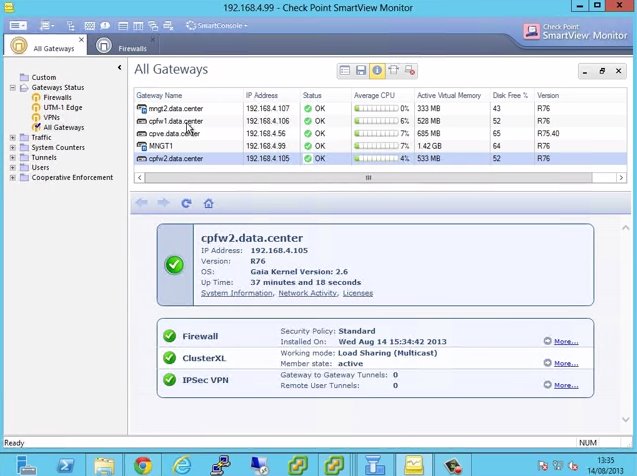Screen dimensions: 637x476
Task: Select the cpfw1.data.center gateway row
Action: tap(380, 121)
